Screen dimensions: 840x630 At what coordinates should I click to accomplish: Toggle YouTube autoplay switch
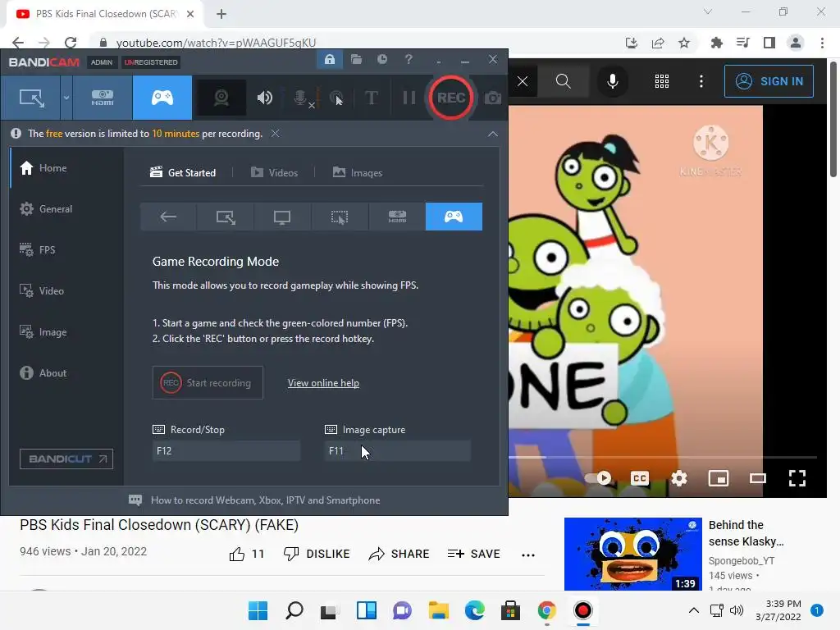tap(598, 478)
